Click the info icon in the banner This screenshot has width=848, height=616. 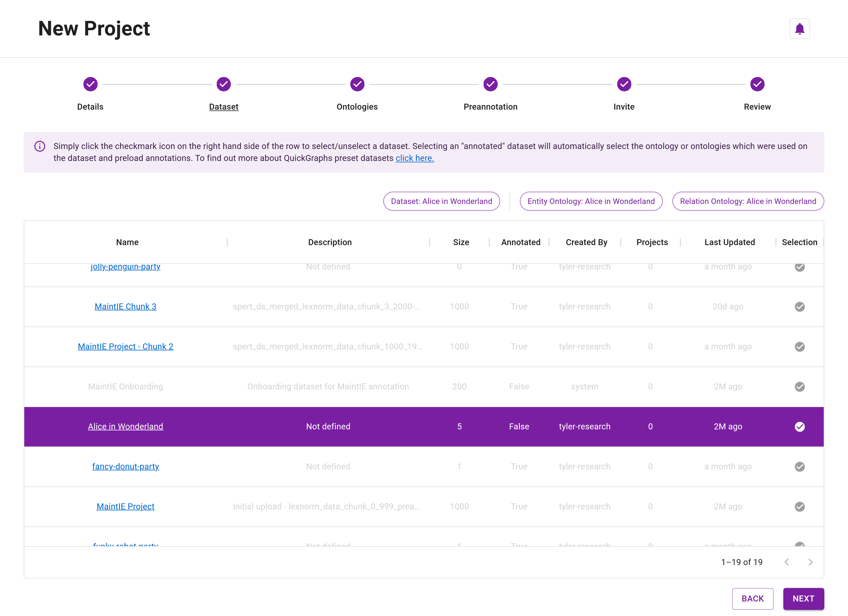pos(40,146)
